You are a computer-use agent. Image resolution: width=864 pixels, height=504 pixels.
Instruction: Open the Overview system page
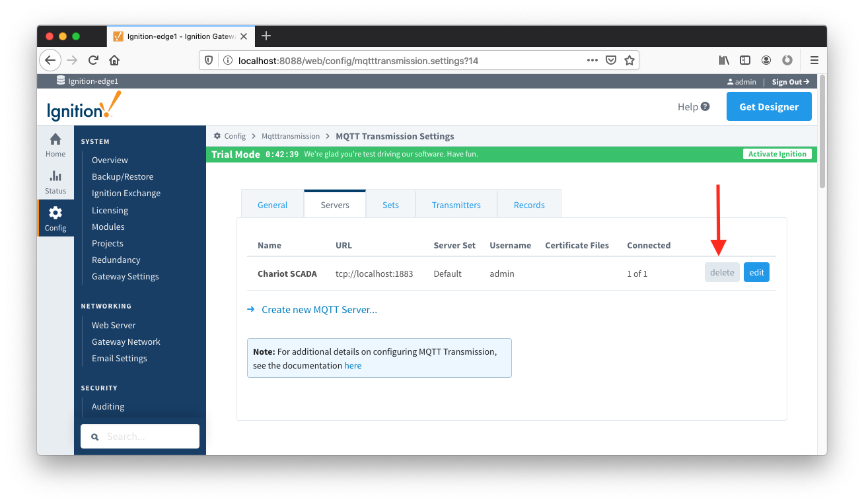click(110, 160)
